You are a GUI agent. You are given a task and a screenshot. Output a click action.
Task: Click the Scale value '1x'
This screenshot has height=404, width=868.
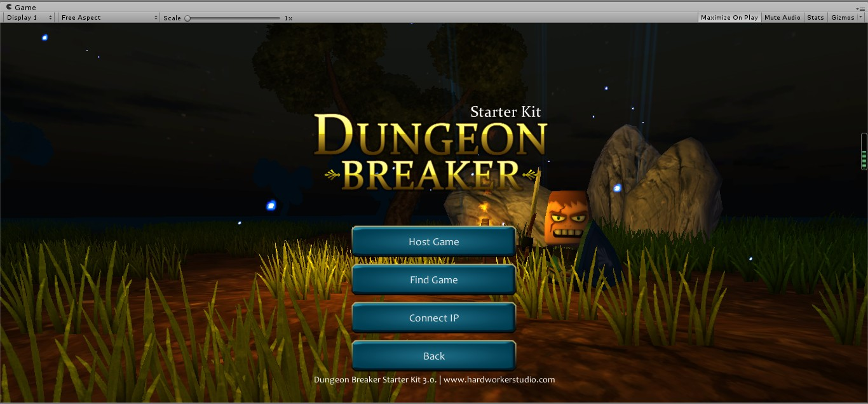pyautogui.click(x=288, y=18)
